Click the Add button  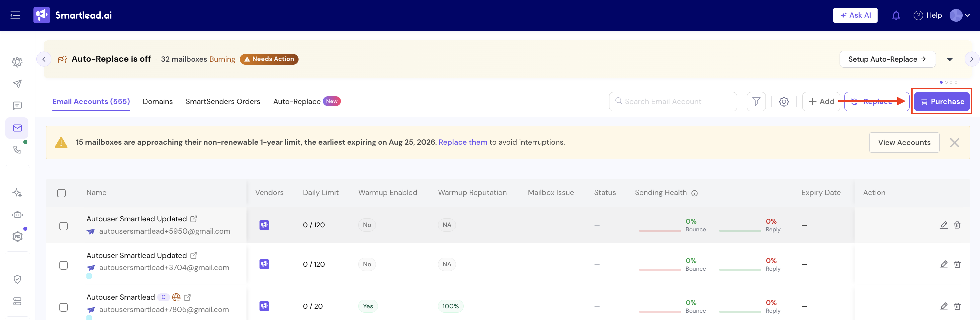(821, 101)
